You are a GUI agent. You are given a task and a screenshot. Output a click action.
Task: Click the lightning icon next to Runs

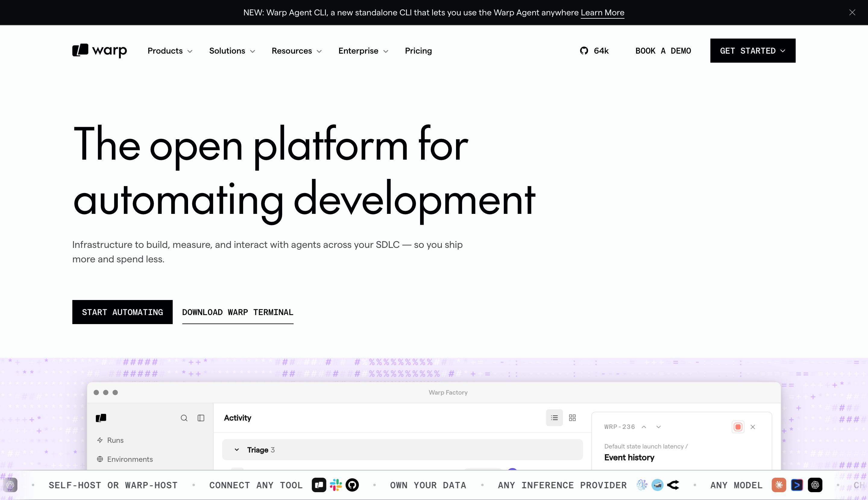pos(100,440)
